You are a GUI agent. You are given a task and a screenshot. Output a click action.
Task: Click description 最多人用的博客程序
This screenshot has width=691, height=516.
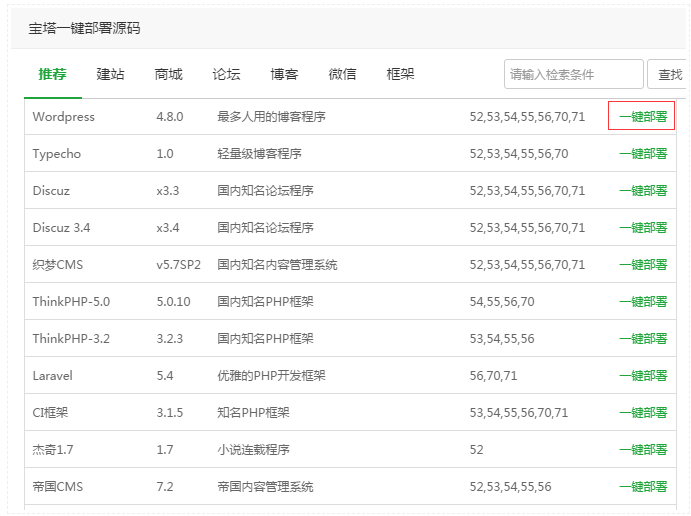pyautogui.click(x=271, y=117)
